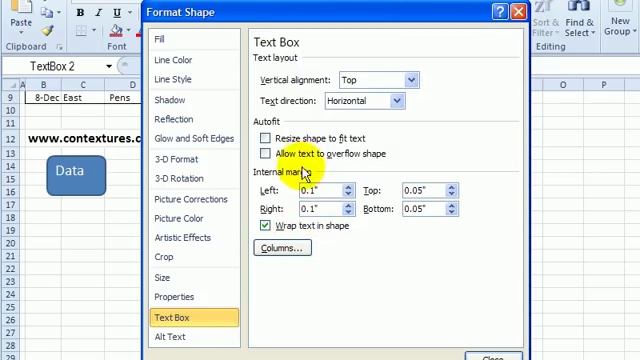Click the Right margin spinner arrows

tap(348, 209)
